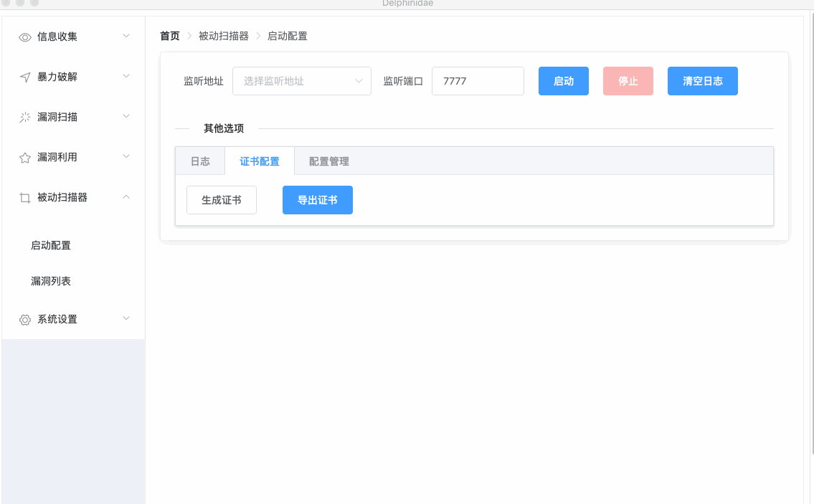Click the 生成证书 button
The image size is (814, 504).
click(x=222, y=200)
